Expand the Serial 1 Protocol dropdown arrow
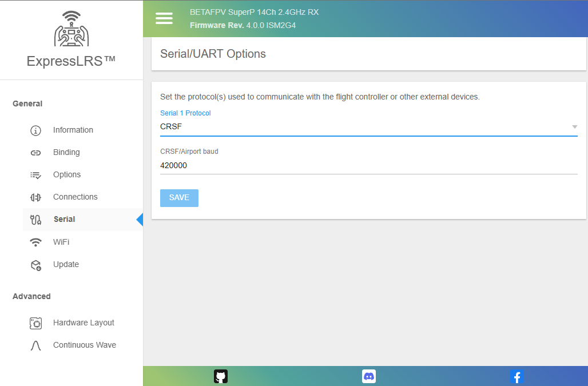The image size is (588, 386). pos(574,127)
